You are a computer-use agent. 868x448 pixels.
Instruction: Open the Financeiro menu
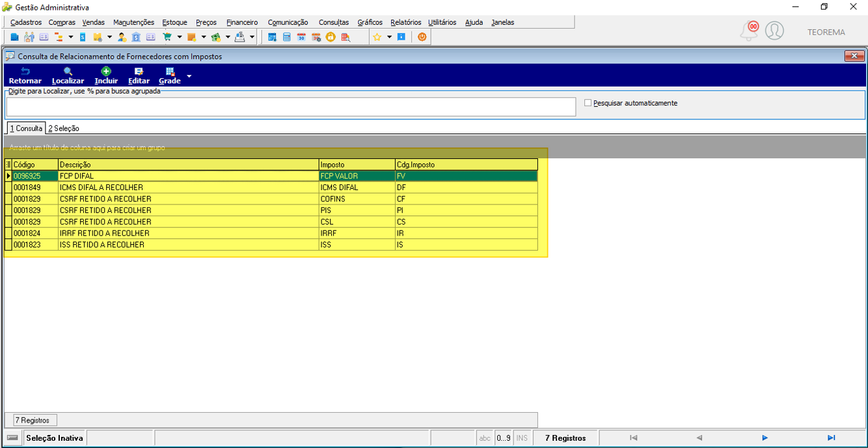pos(242,22)
